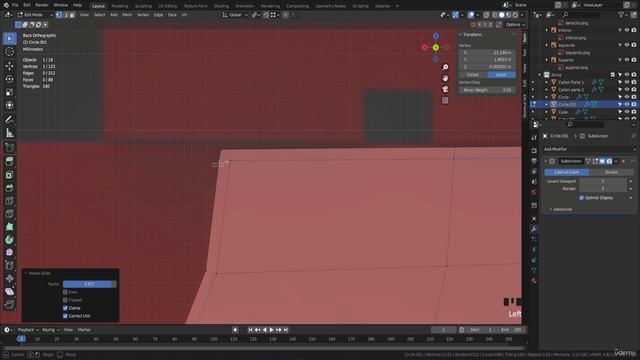The height and width of the screenshot is (360, 640).
Task: Open the Global transform orientation dropdown
Action: (x=235, y=15)
